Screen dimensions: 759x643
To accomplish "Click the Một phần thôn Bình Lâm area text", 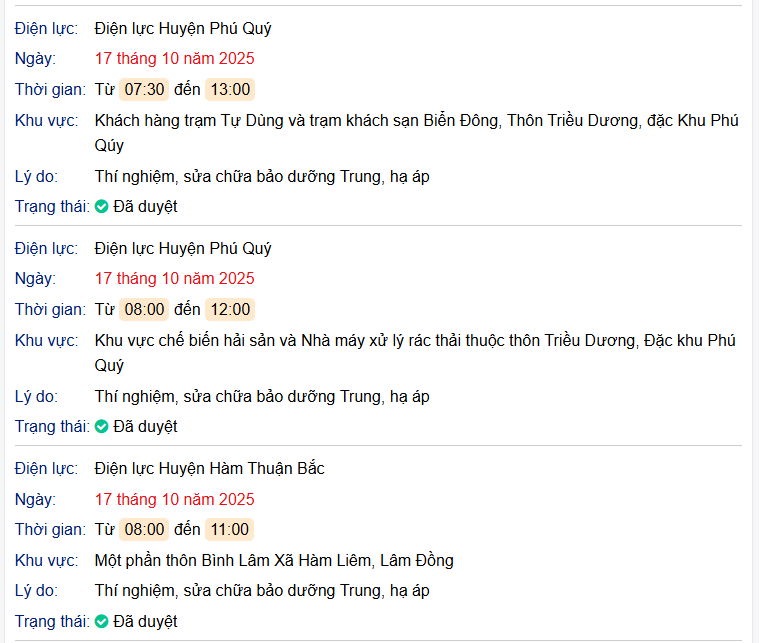I will click(273, 560).
